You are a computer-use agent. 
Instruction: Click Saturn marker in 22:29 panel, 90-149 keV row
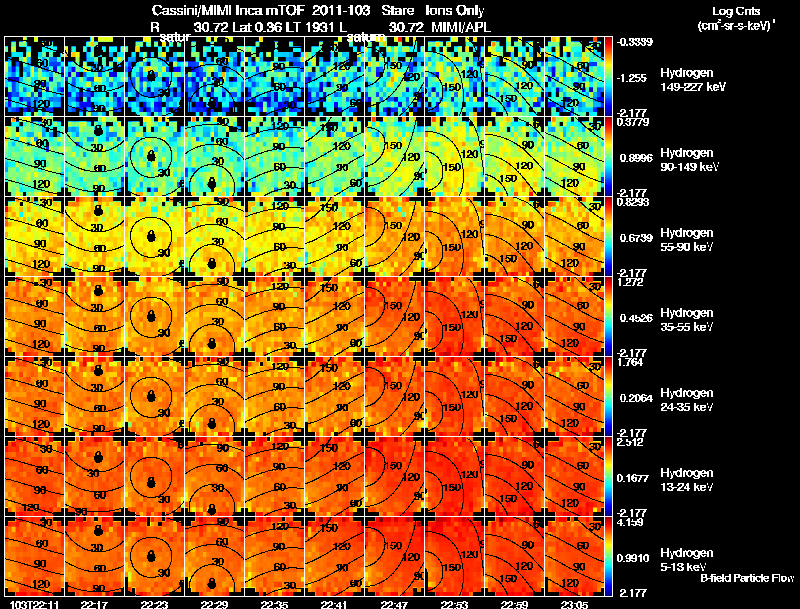pos(213,183)
